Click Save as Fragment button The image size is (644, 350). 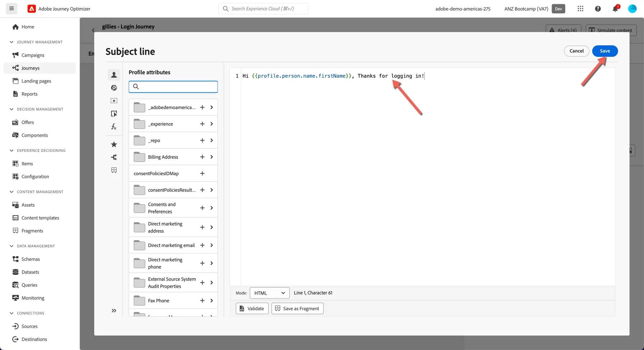297,309
